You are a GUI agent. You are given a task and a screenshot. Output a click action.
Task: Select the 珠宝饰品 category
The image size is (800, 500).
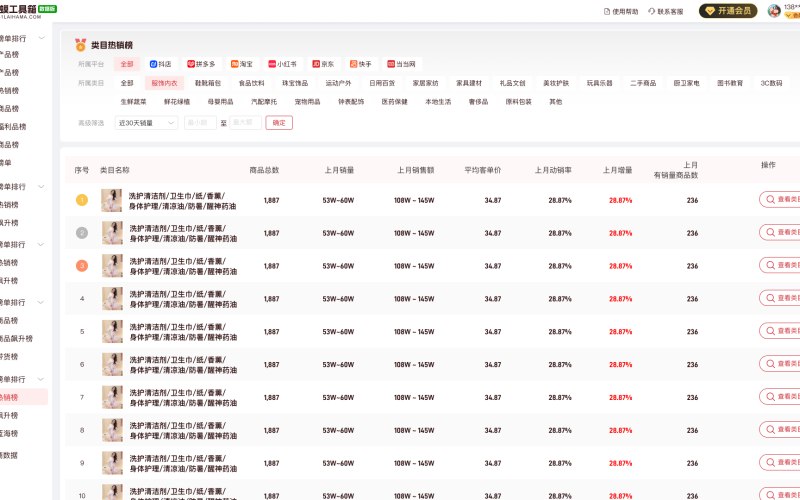coord(295,83)
